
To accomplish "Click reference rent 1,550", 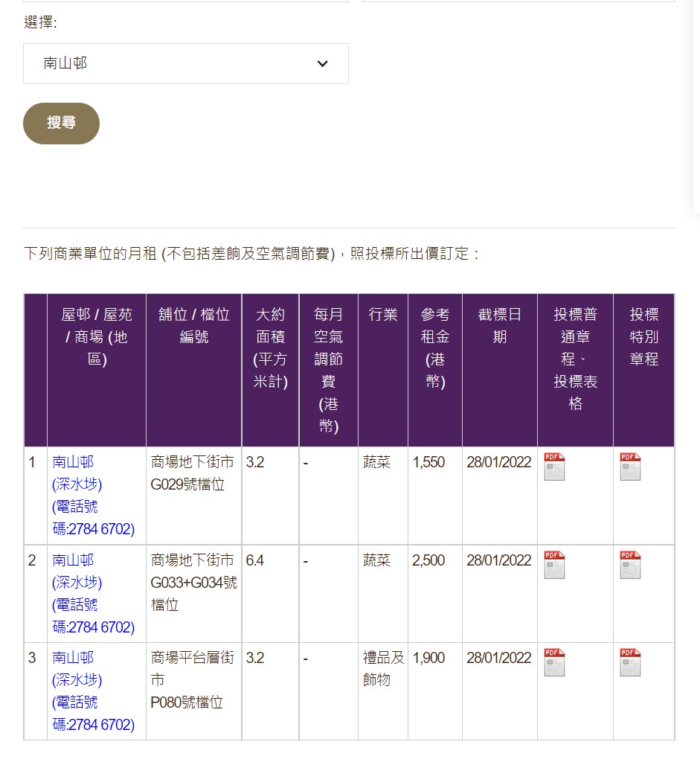I will coord(428,462).
